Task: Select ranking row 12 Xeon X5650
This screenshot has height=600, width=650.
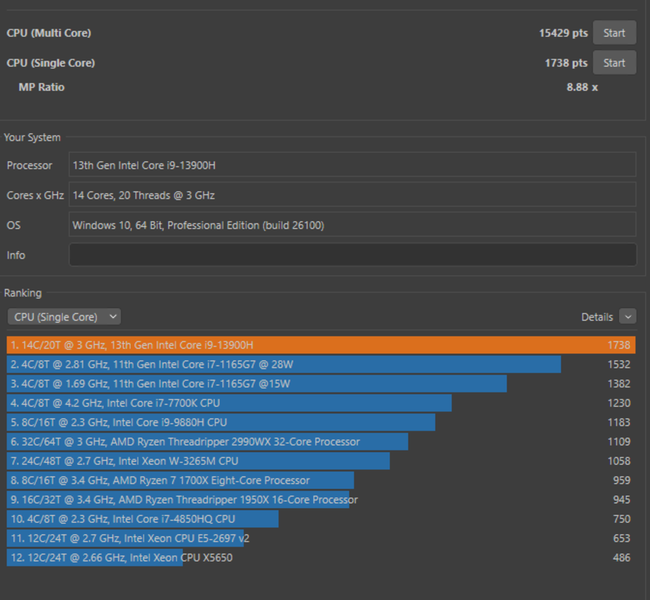Action: (321, 557)
